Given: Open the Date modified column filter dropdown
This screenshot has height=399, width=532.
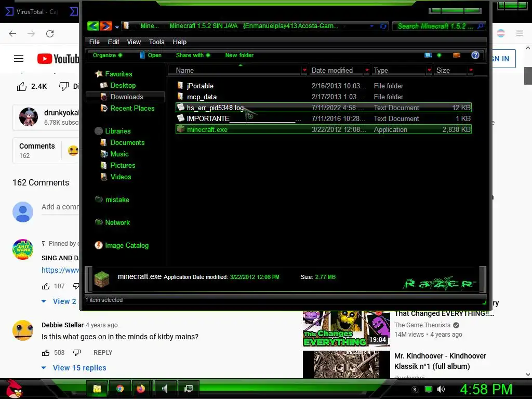Looking at the screenshot, I should click(367, 70).
